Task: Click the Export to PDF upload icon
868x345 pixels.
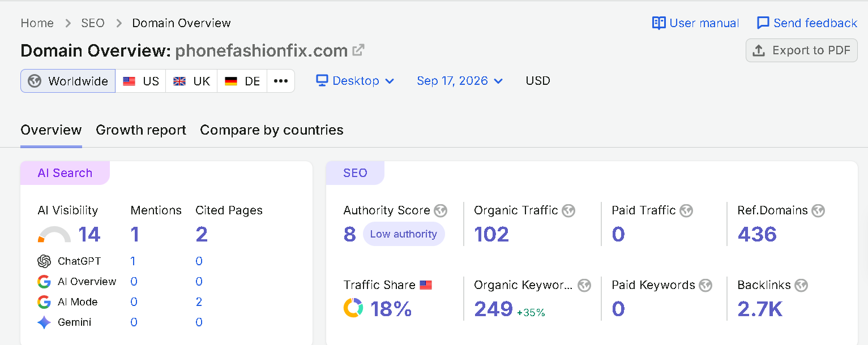Action: pyautogui.click(x=759, y=50)
